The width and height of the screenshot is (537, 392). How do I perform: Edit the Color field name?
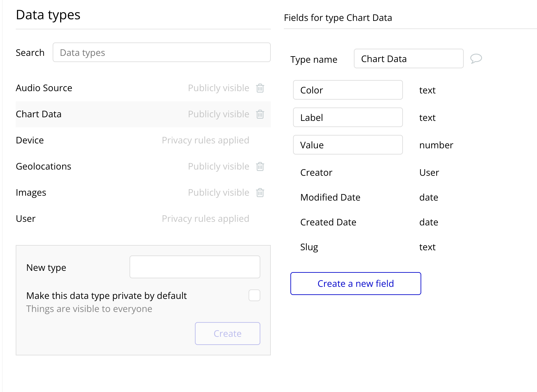pos(348,90)
